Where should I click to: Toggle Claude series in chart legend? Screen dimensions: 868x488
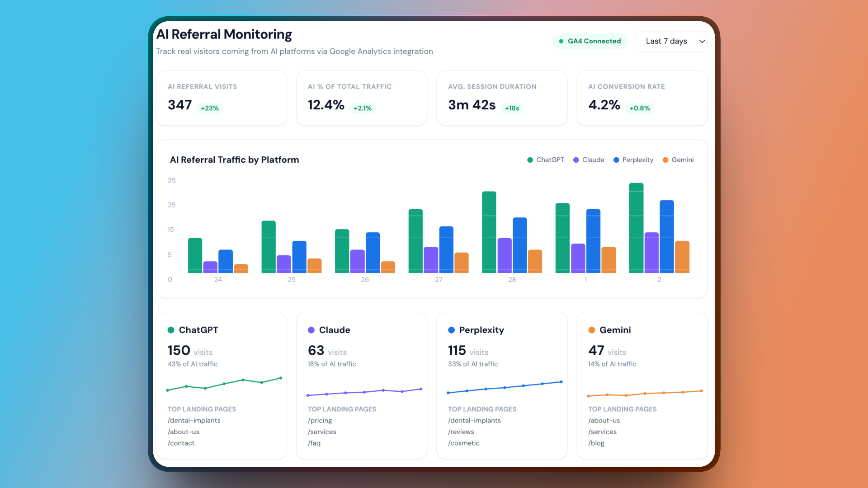click(589, 160)
